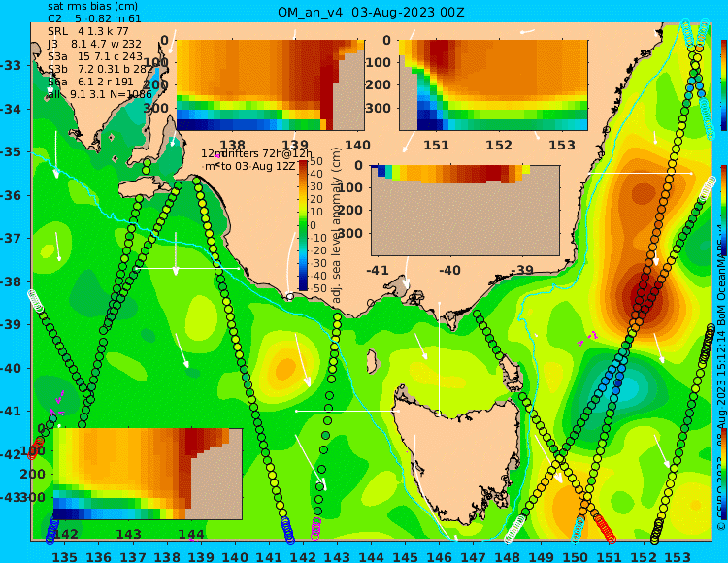728x563 pixels.
Task: Click the magenta track markers on bottom edge
Action: pos(316,528)
